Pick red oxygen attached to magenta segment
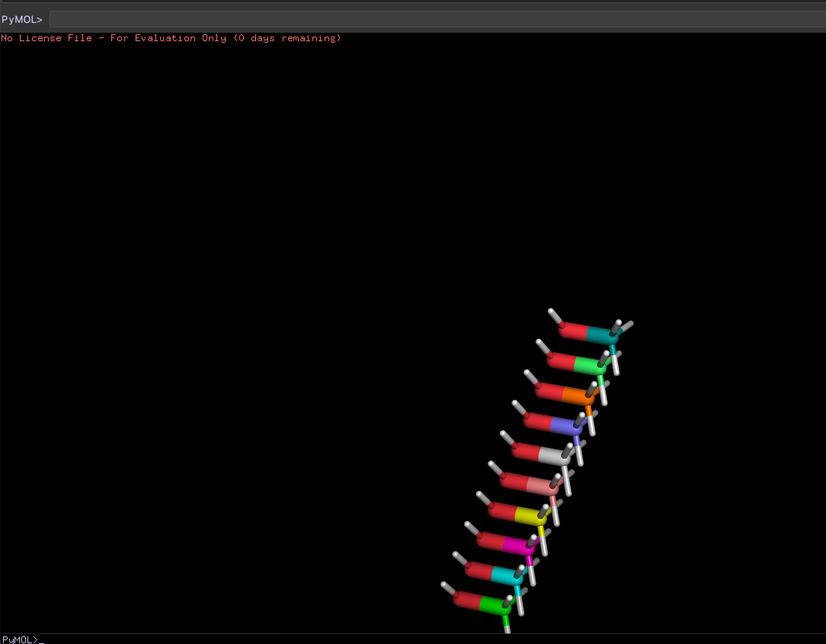826x644 pixels. [490, 541]
